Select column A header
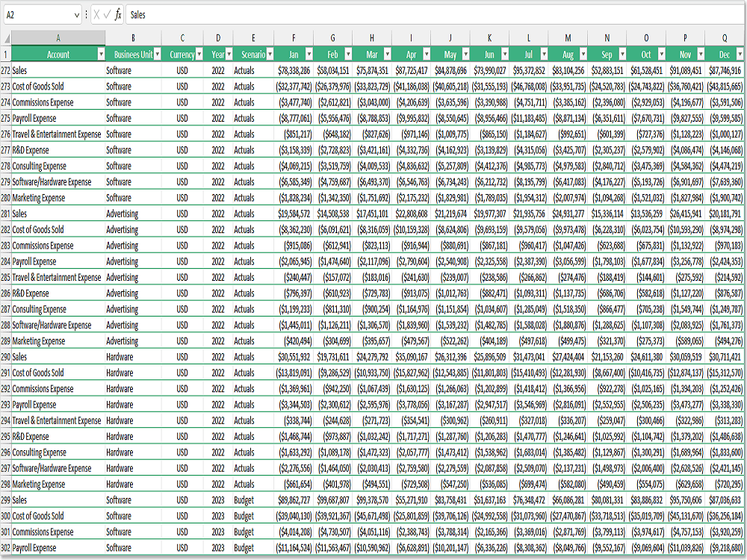 pos(58,38)
